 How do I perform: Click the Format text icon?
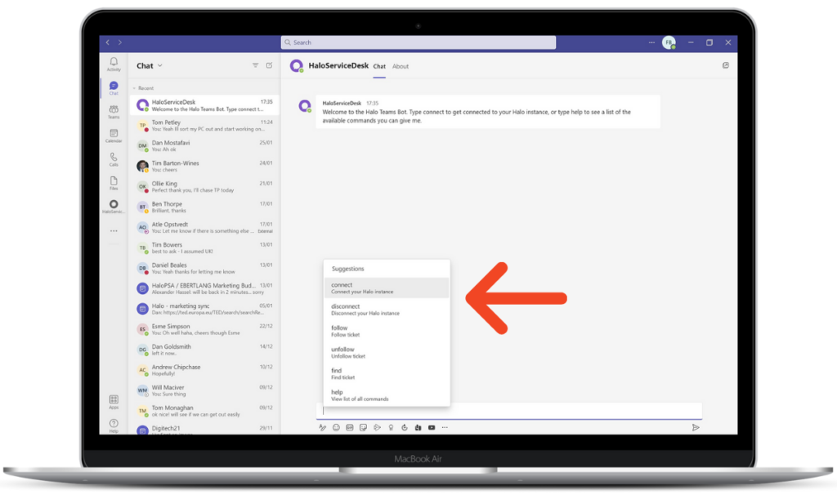(322, 428)
